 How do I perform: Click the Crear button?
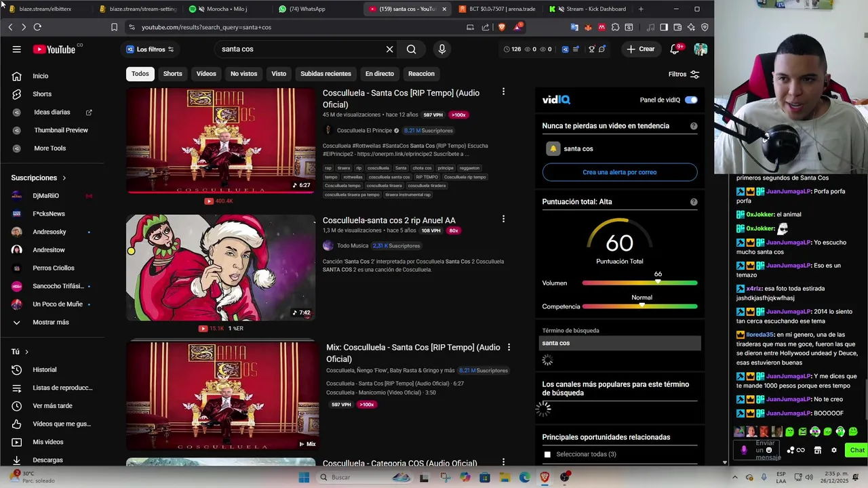[x=641, y=49]
